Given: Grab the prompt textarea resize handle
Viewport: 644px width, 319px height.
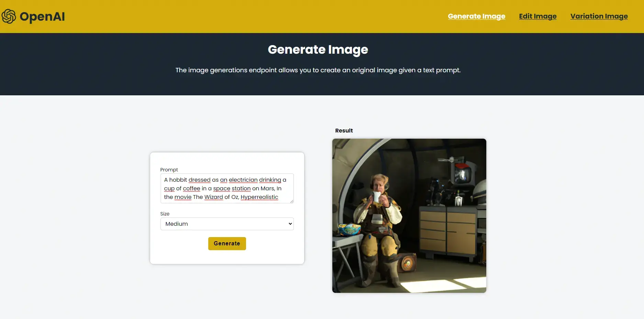Looking at the screenshot, I should click(x=291, y=201).
